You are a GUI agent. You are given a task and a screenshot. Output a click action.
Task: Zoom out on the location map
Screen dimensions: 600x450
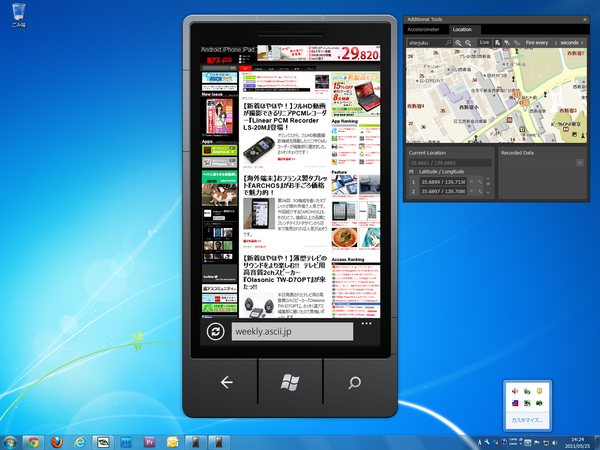(x=468, y=43)
